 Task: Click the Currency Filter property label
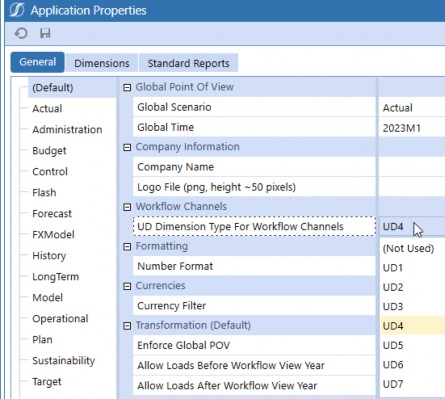click(171, 306)
